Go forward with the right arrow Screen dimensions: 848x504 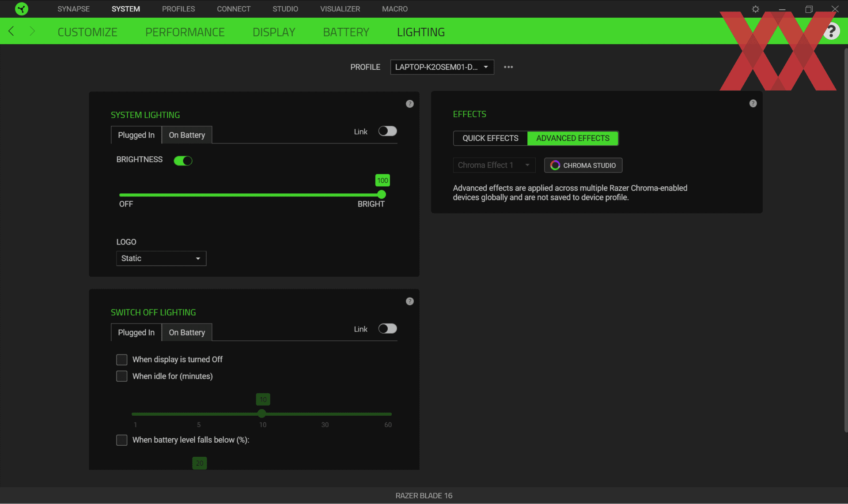click(32, 31)
